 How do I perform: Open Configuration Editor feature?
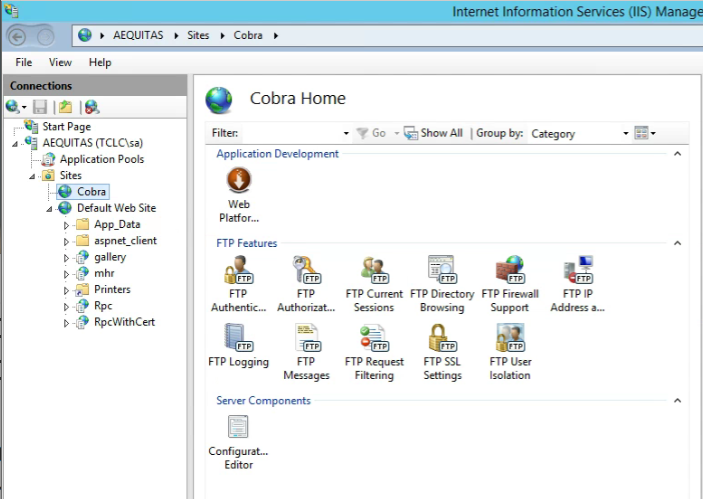coord(238,442)
